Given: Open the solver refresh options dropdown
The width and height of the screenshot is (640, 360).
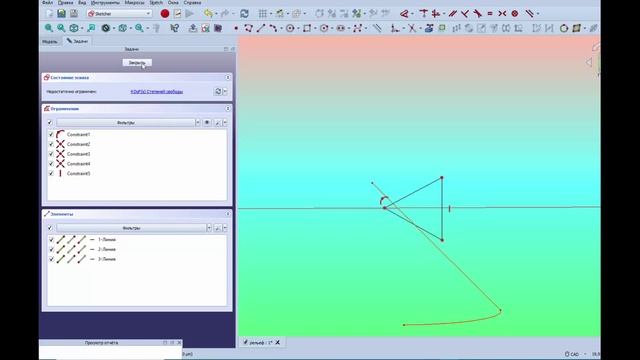Looking at the screenshot, I should (225, 91).
